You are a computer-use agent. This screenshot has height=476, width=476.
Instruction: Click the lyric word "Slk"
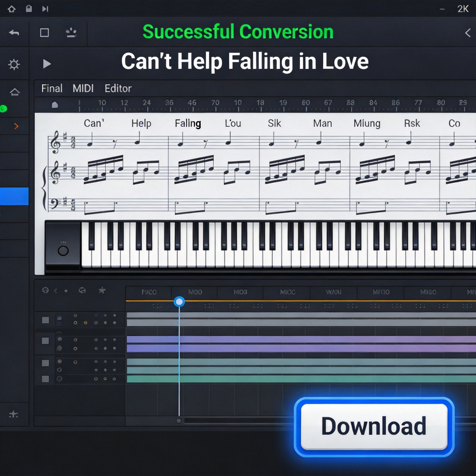274,123
